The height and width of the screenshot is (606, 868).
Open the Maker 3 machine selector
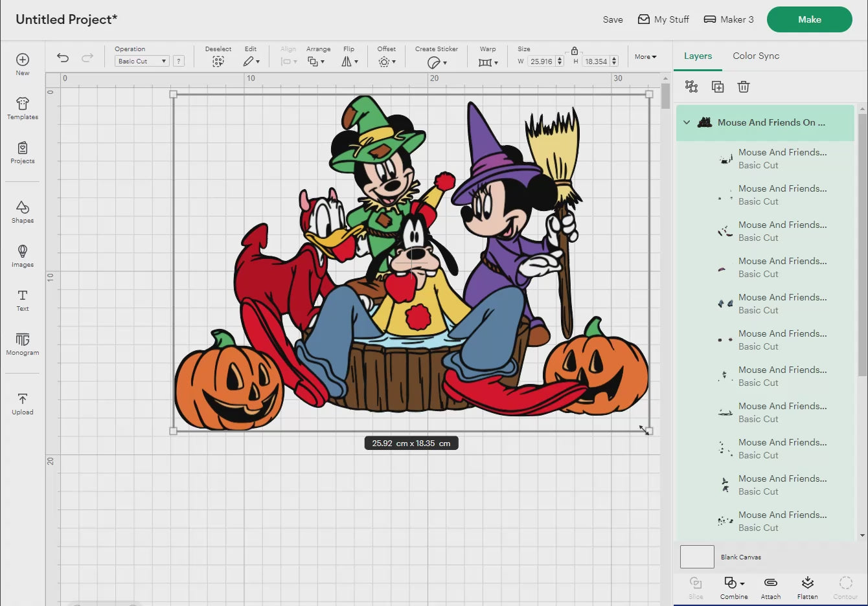pyautogui.click(x=729, y=19)
